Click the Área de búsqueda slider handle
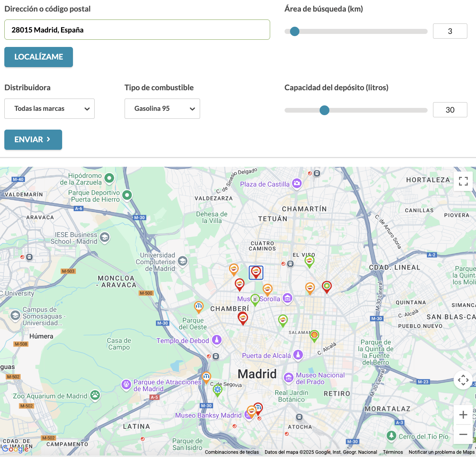 (x=295, y=31)
